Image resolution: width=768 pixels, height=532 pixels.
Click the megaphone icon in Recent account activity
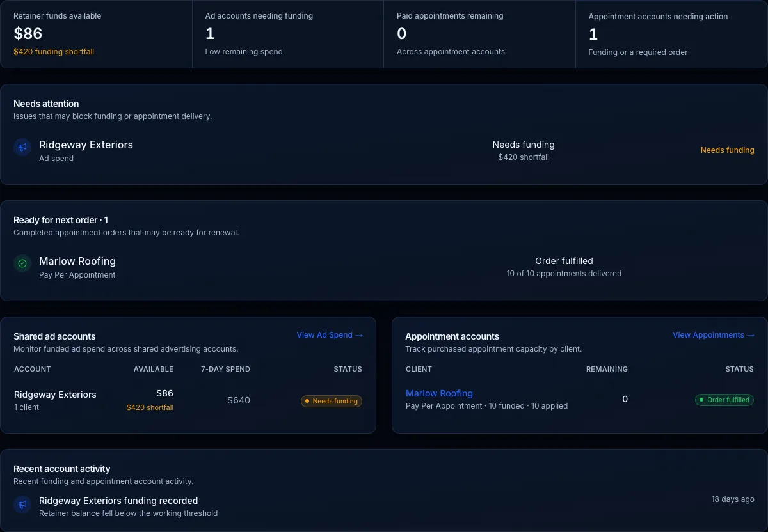point(22,504)
